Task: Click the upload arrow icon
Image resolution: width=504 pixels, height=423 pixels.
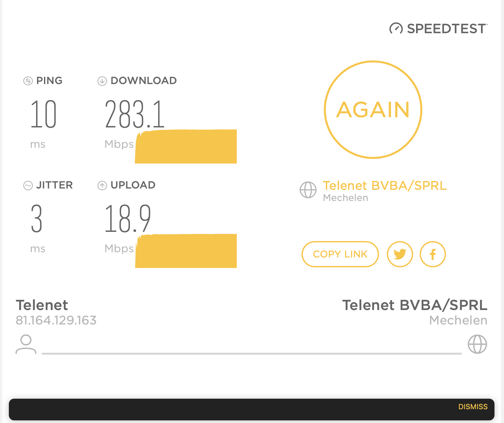Action: coord(102,186)
